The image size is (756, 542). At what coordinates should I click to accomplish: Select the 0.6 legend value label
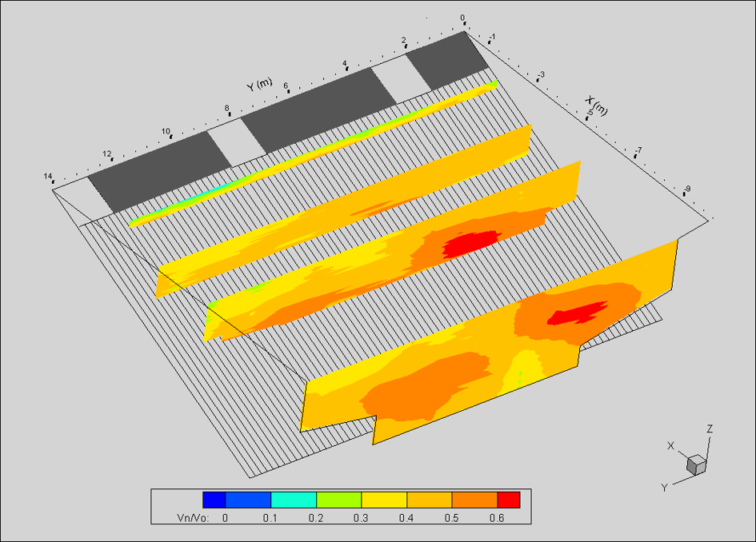coord(497,518)
